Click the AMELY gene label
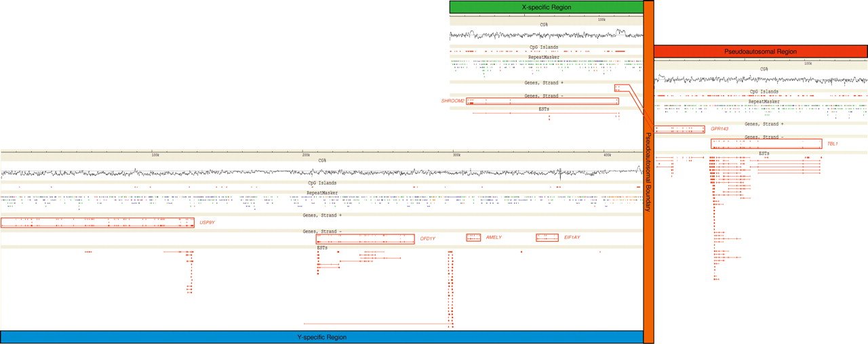868x344 pixels. click(494, 238)
